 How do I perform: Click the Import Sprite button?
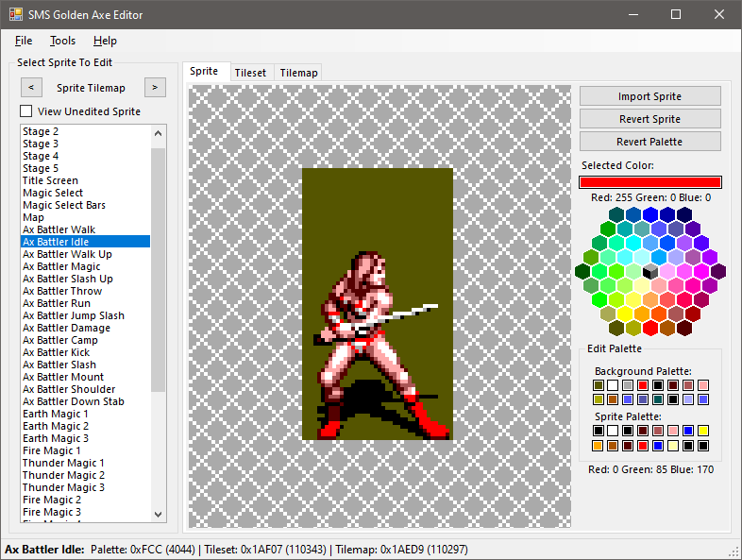pos(649,96)
